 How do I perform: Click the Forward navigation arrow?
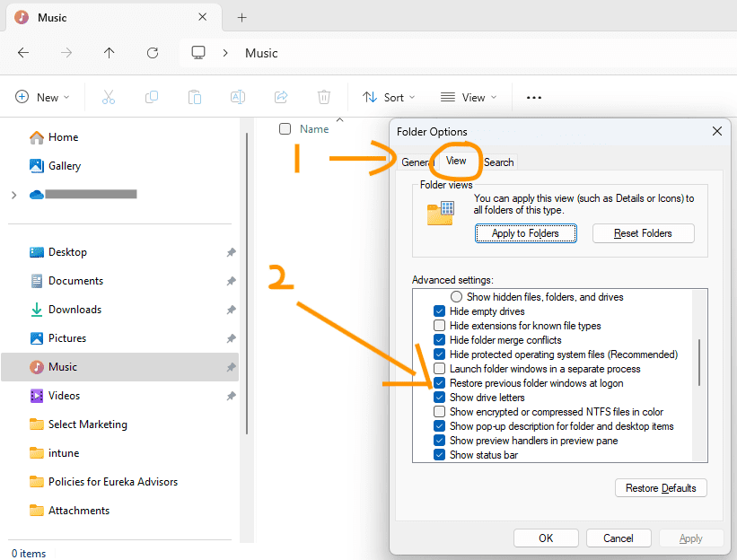click(x=66, y=53)
